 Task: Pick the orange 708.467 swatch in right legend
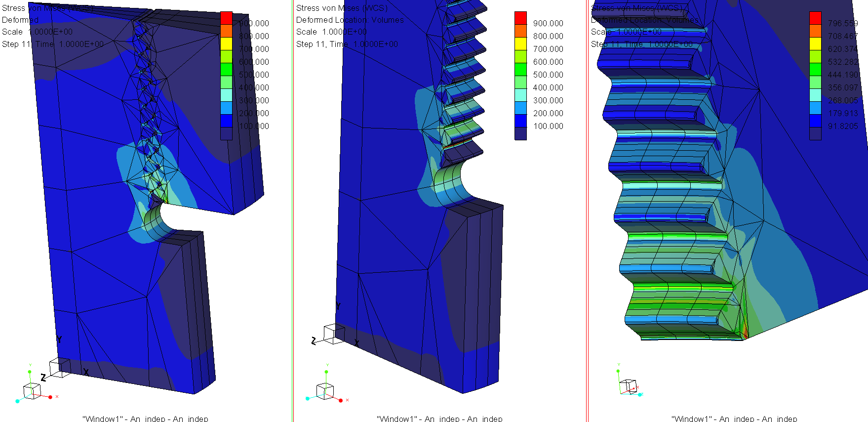(815, 31)
